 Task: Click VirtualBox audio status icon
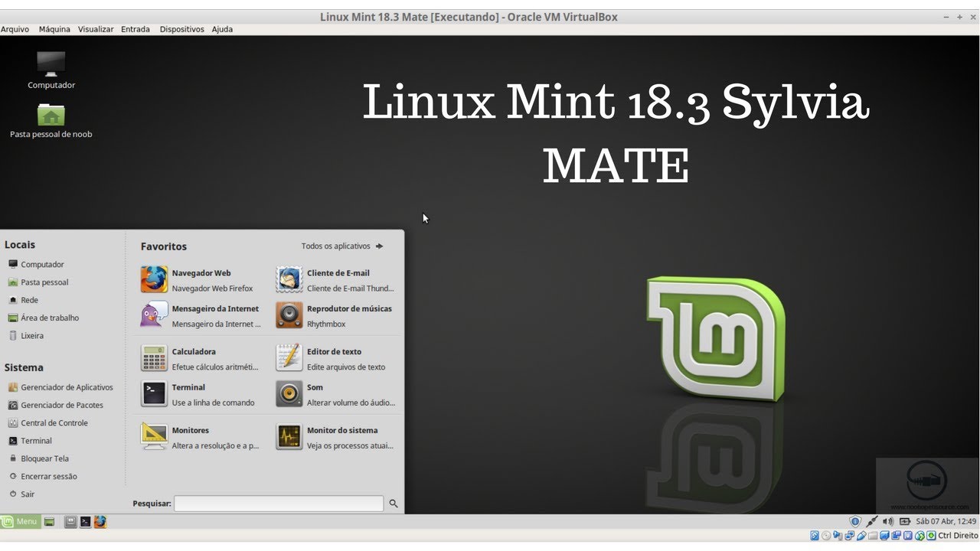[838, 536]
